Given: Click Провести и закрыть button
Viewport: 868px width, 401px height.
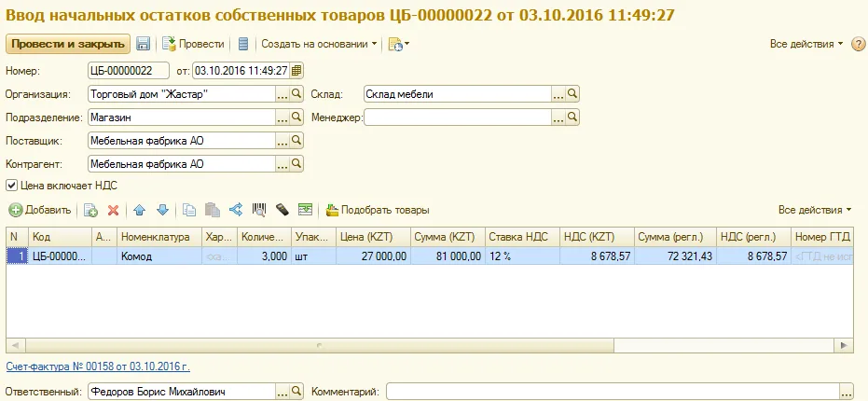Looking at the screenshot, I should point(67,44).
